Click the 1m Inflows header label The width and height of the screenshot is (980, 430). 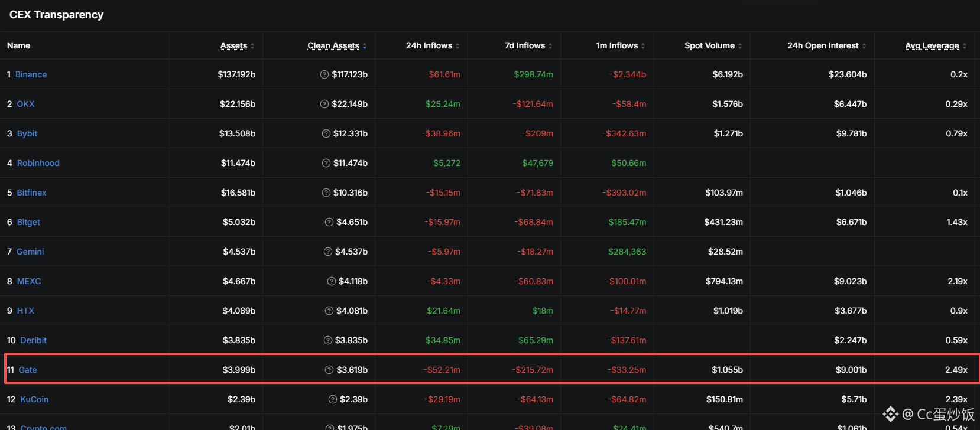[617, 45]
